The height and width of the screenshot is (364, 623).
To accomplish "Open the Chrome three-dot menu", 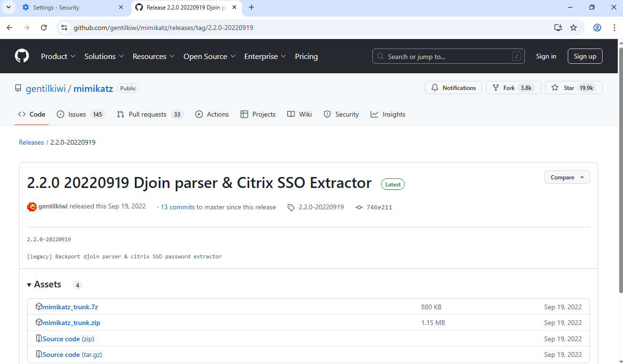I will coord(614,28).
